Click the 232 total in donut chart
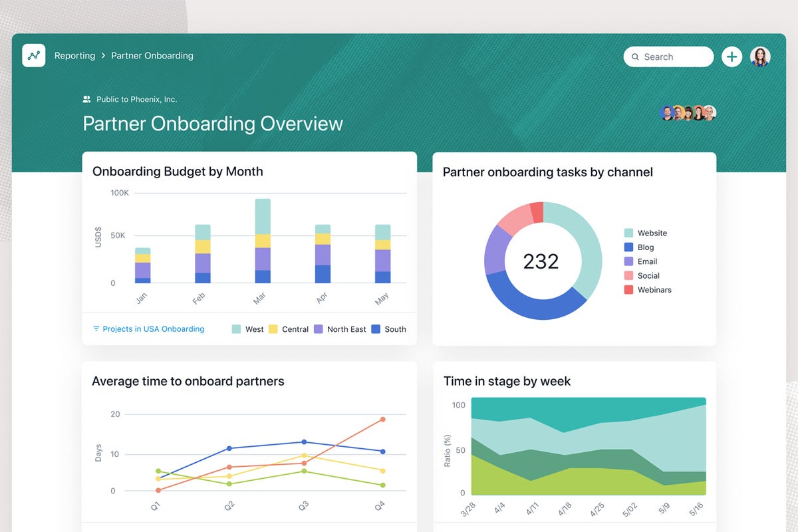Image resolution: width=798 pixels, height=532 pixels. (541, 261)
